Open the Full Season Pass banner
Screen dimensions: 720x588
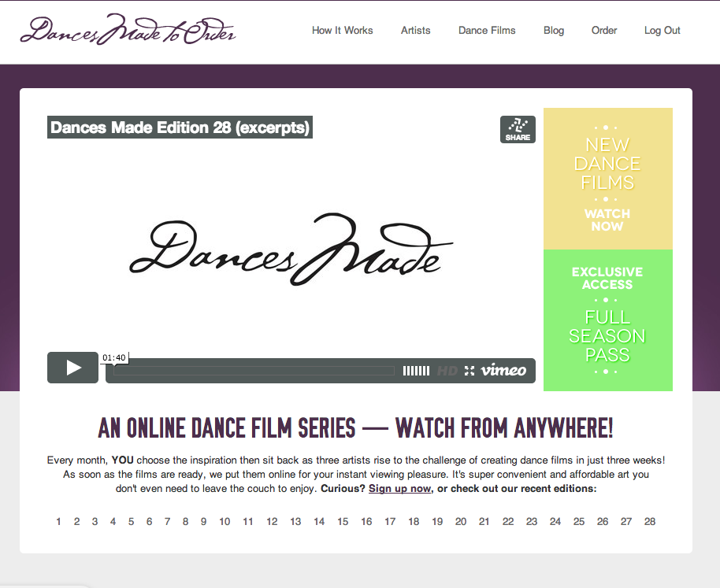[x=608, y=320]
